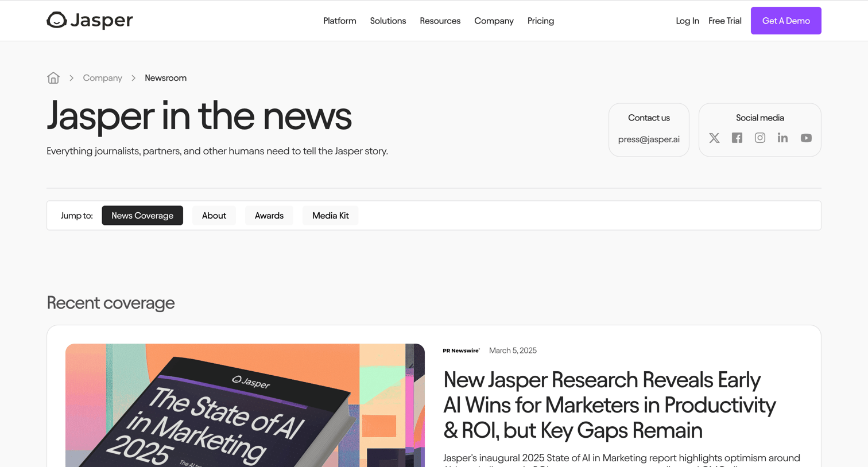Click the PR Newswire source logo
Screen dimensions: 868x467
[461, 351]
